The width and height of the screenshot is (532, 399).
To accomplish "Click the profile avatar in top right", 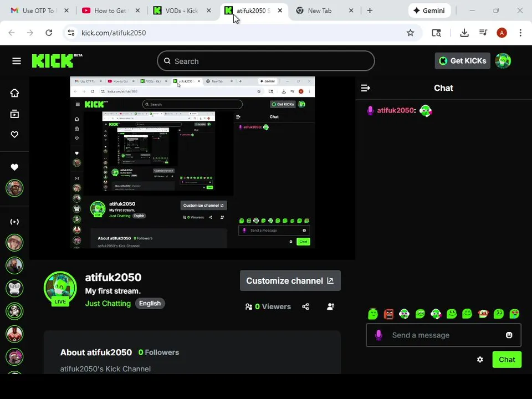I will coord(503,61).
